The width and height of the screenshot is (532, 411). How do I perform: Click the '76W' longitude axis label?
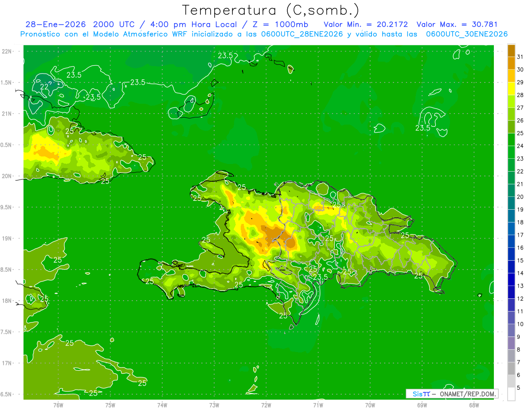click(58, 405)
